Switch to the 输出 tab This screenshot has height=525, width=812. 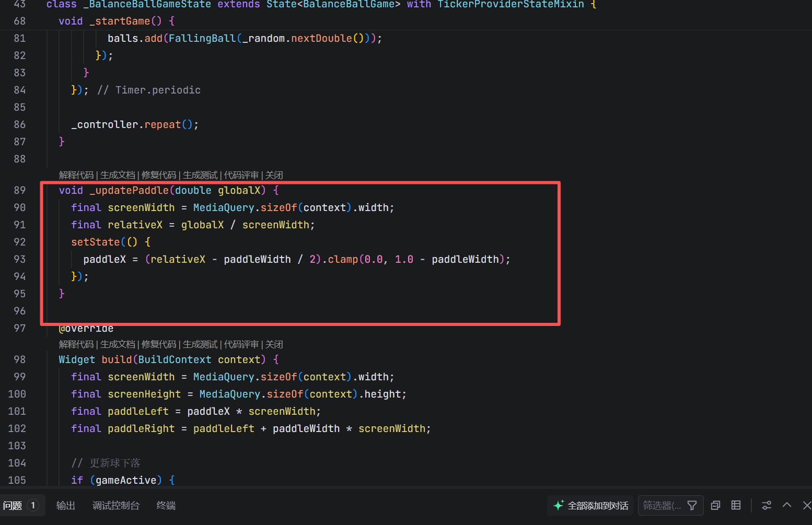coord(66,505)
